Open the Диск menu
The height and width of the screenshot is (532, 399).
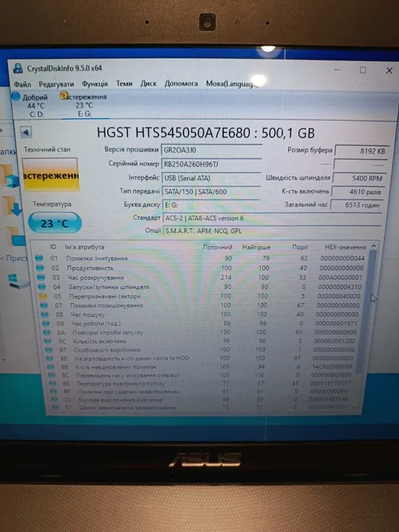click(x=149, y=83)
